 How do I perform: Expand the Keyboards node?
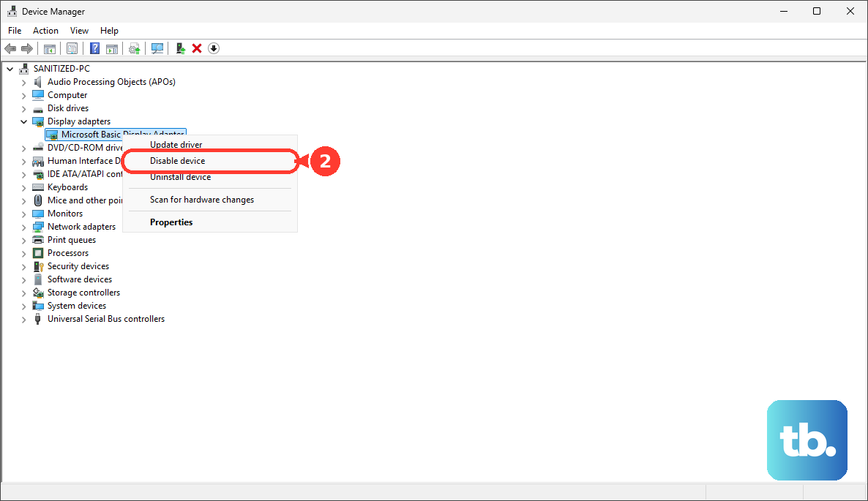[23, 187]
